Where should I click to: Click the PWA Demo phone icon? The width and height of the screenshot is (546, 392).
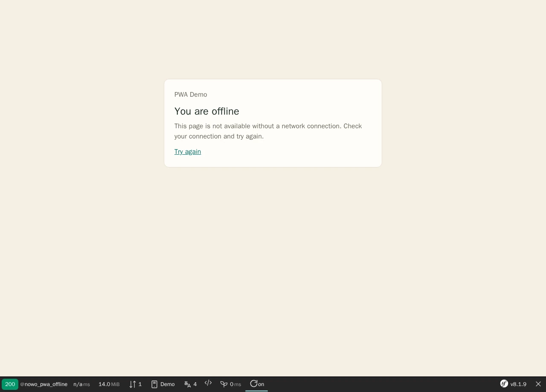(154, 384)
